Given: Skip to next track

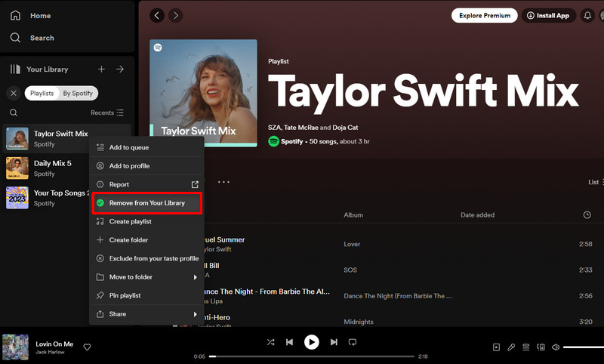Looking at the screenshot, I should [334, 342].
